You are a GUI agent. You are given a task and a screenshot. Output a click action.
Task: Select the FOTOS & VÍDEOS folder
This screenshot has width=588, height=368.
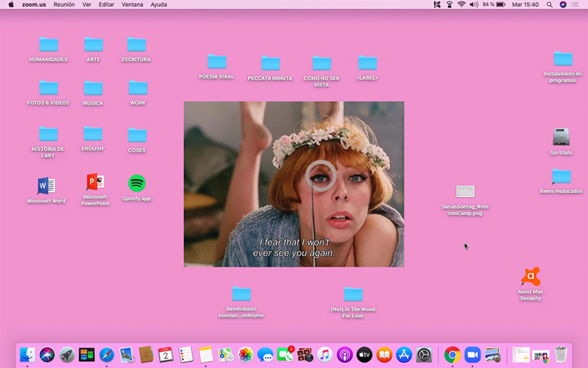[48, 92]
